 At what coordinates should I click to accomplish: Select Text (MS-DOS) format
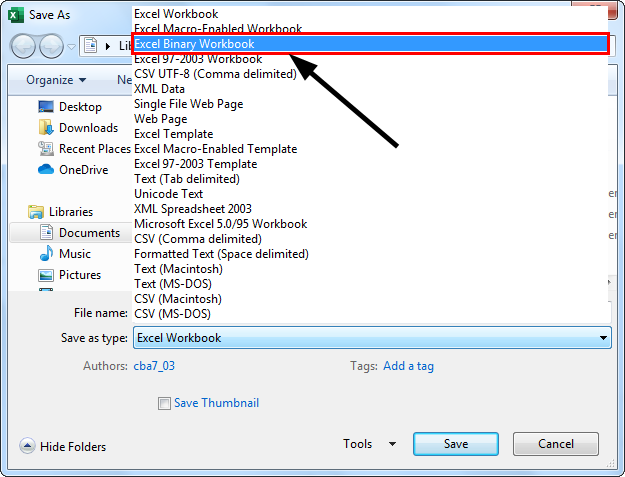(369, 284)
